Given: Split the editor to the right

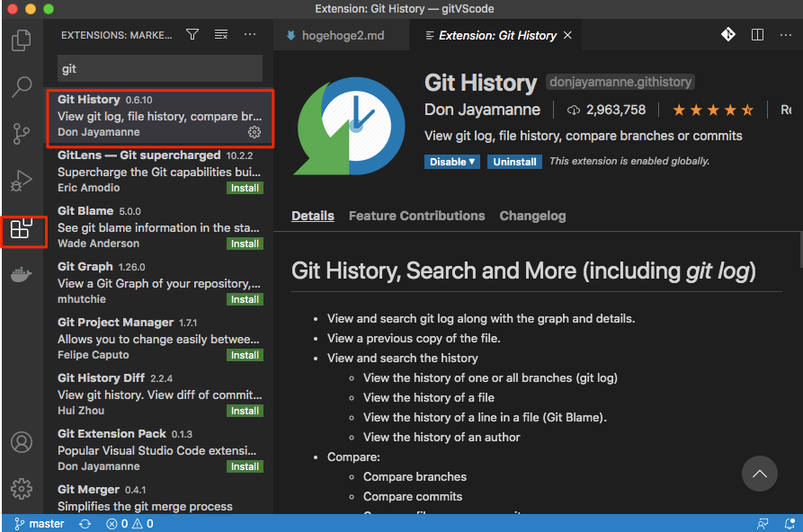Looking at the screenshot, I should (757, 34).
